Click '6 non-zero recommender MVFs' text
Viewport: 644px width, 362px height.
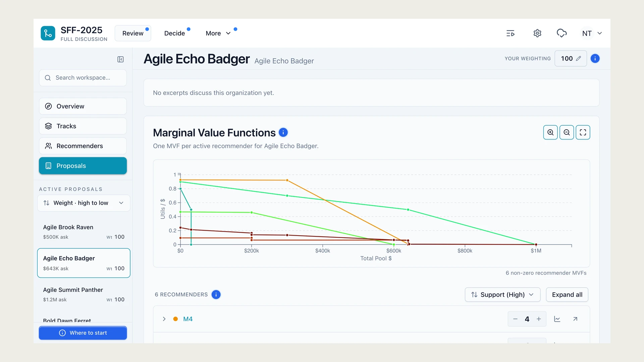[546, 273]
